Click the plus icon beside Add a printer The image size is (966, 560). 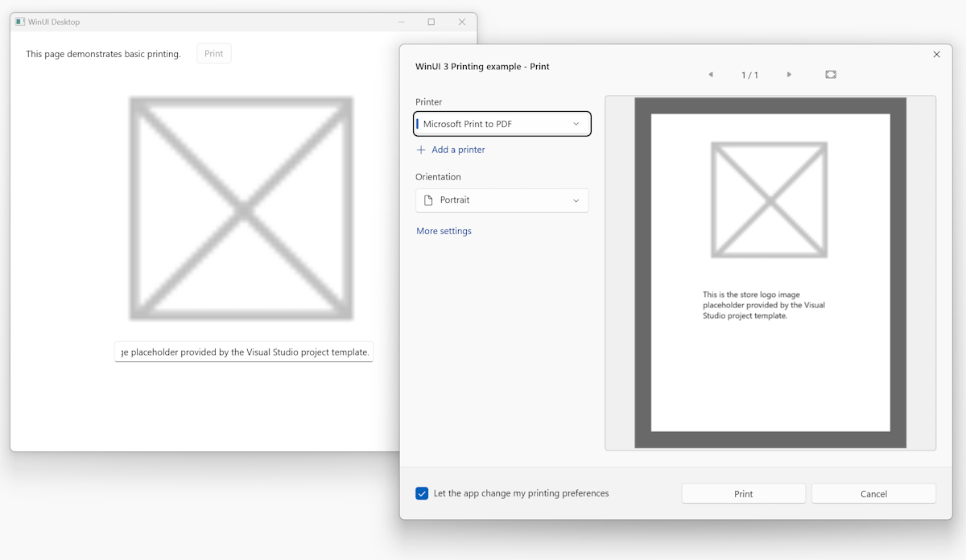point(421,150)
